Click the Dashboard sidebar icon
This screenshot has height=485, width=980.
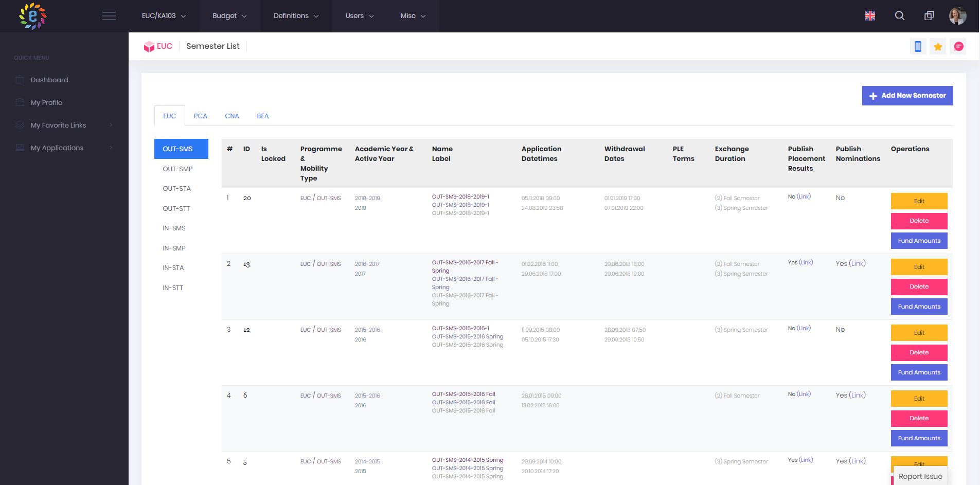tap(20, 80)
